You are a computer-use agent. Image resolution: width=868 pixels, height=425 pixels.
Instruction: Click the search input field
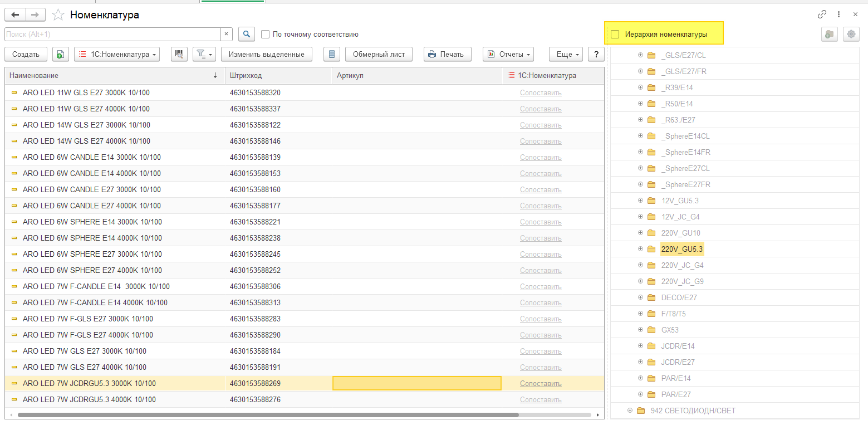112,34
